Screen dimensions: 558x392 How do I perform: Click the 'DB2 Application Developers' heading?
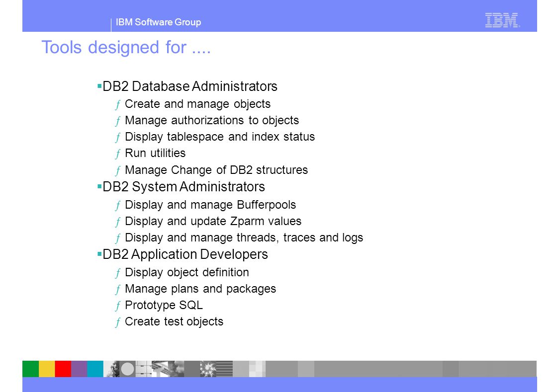pos(185,254)
